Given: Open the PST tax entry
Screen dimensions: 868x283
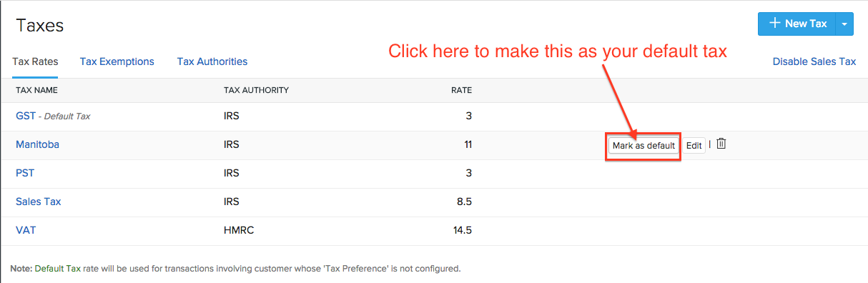Looking at the screenshot, I should (25, 173).
